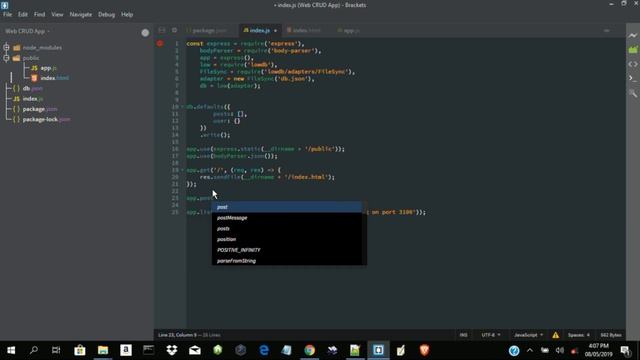Open the UTF-8 encoding dropdown

point(491,335)
